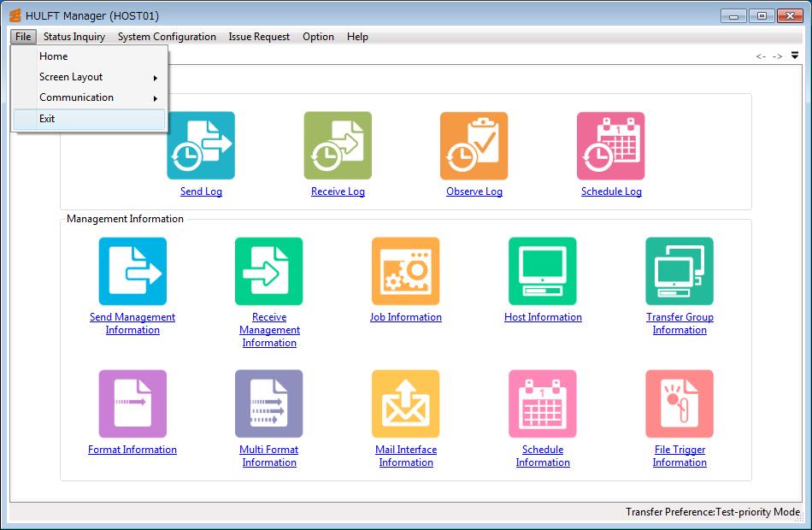Open the Transfer Group Information icon

[x=680, y=271]
